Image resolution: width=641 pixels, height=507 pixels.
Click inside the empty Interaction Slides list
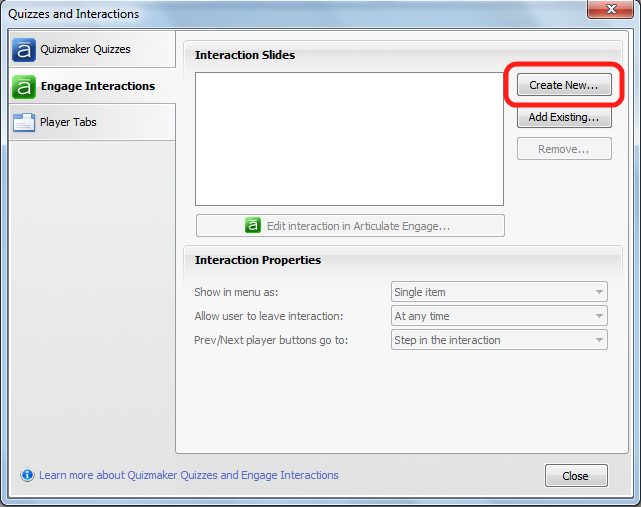pos(350,139)
